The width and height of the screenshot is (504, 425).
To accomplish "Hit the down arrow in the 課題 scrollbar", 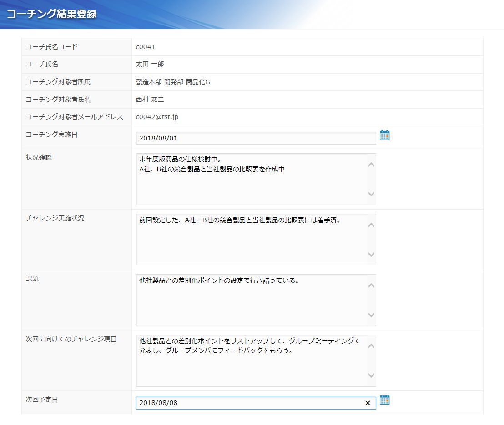I will pos(371,315).
